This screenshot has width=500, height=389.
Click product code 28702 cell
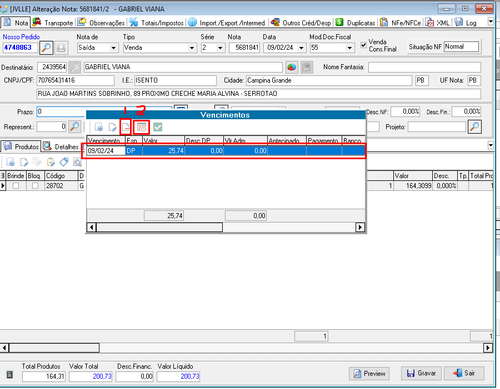coord(61,186)
